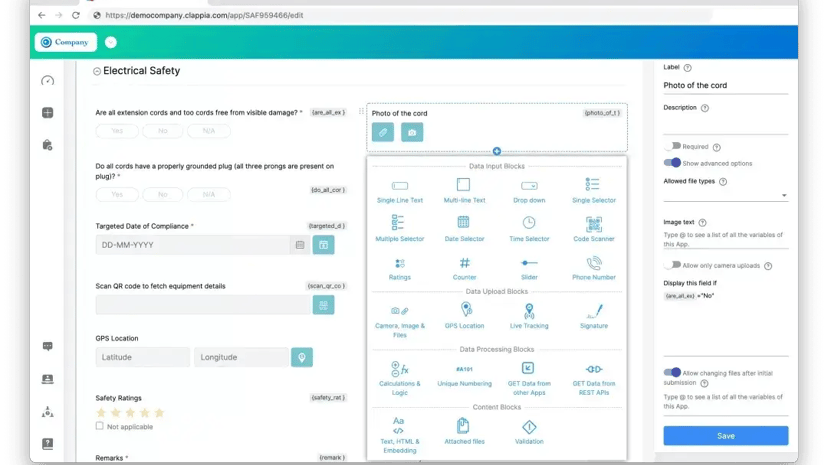Click the browser reload button
Image resolution: width=828 pixels, height=465 pixels.
(76, 15)
